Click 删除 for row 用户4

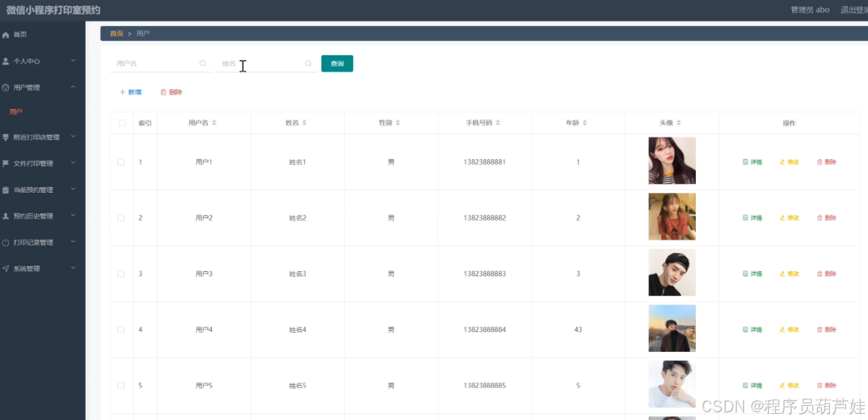click(x=827, y=330)
